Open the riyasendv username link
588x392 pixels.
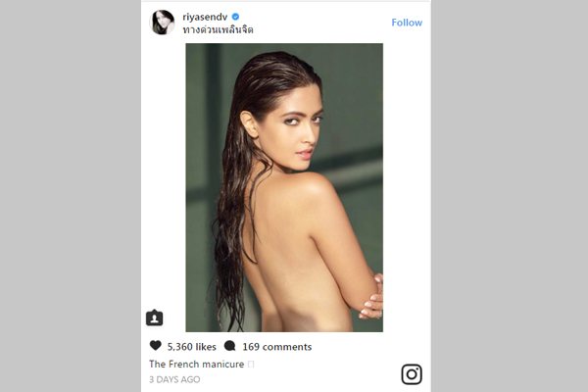[x=205, y=17]
